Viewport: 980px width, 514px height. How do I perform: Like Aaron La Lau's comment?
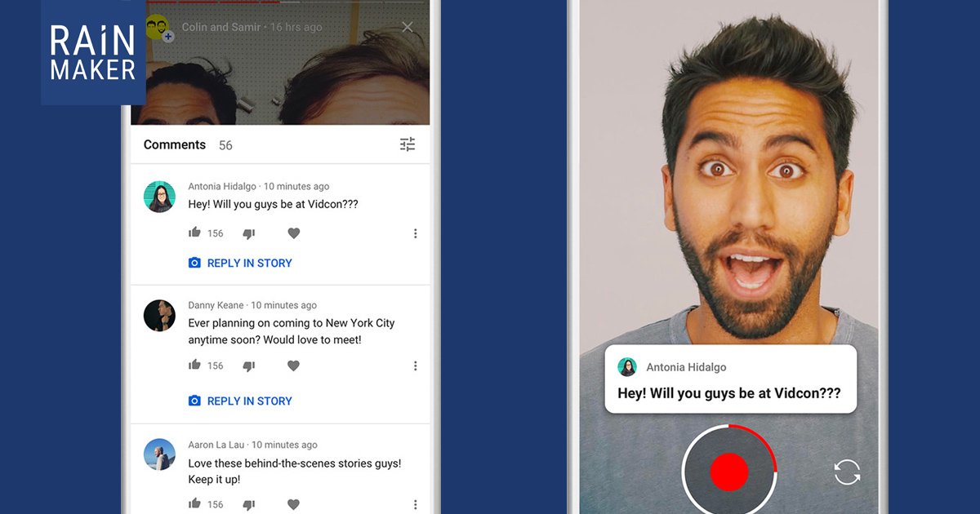tap(194, 503)
